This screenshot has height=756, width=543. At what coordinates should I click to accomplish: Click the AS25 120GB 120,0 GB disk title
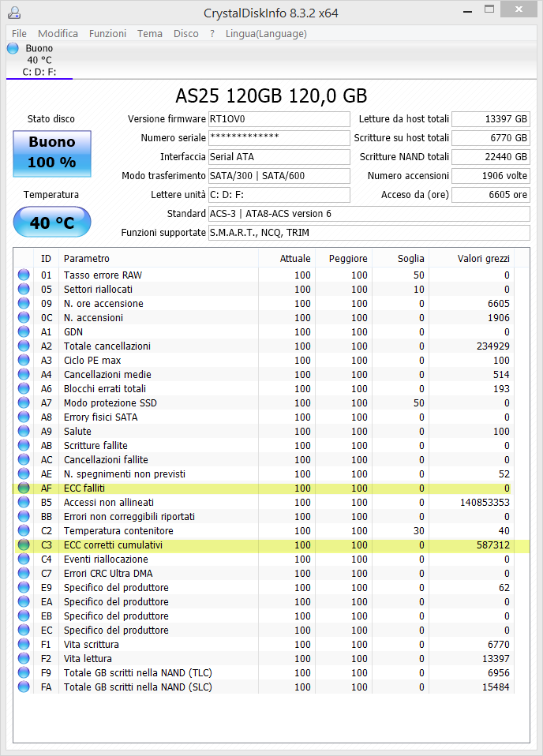[271, 96]
